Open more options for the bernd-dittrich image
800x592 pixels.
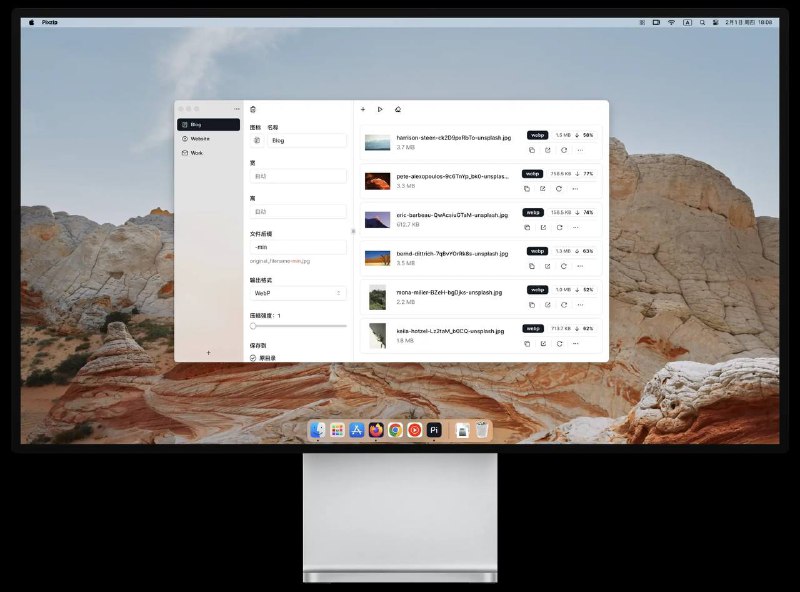click(579, 266)
